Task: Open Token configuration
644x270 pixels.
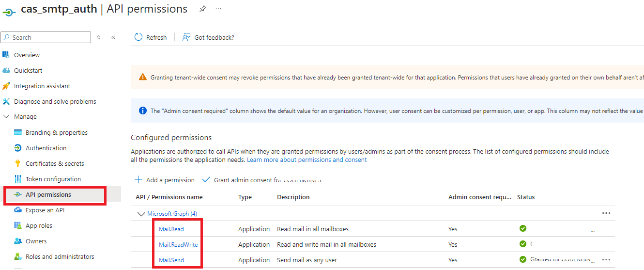Action: pos(53,179)
